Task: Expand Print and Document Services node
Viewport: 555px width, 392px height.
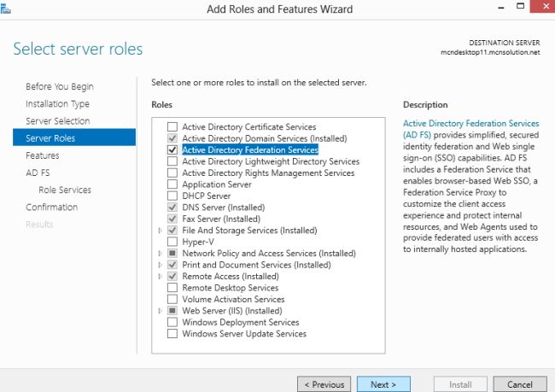Action: pos(160,265)
